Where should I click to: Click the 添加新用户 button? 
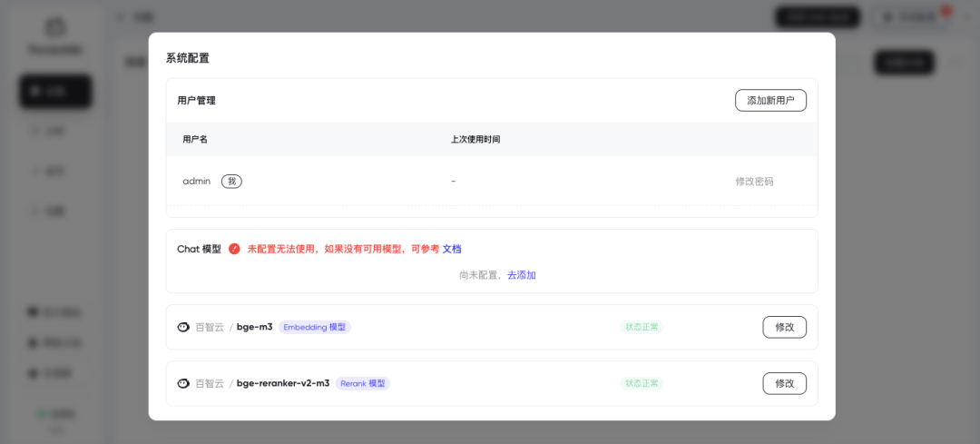coord(770,100)
